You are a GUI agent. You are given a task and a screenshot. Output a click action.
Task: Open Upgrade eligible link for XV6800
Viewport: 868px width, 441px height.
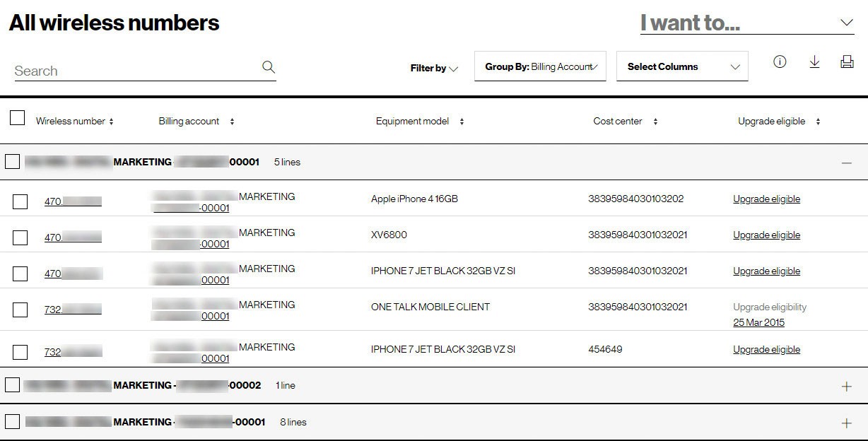click(x=766, y=235)
